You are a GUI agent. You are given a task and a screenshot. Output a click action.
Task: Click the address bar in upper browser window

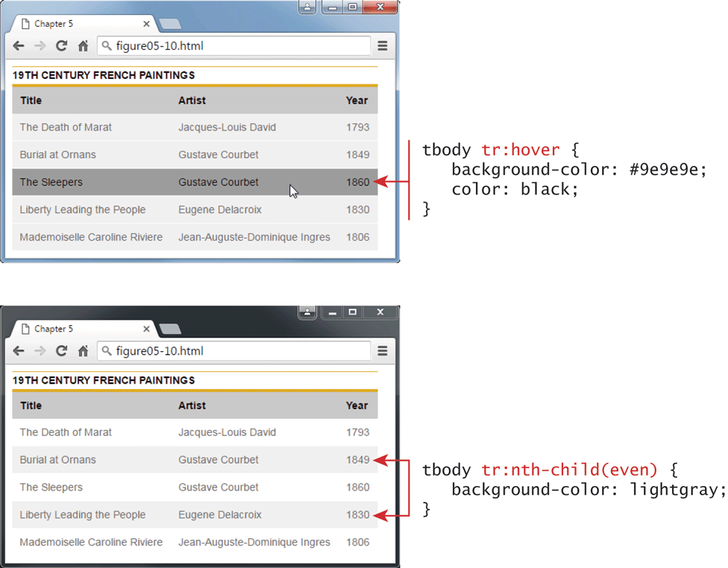[x=239, y=46]
